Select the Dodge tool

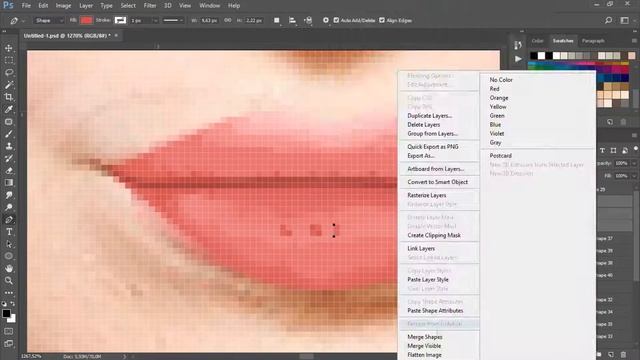pyautogui.click(x=9, y=207)
